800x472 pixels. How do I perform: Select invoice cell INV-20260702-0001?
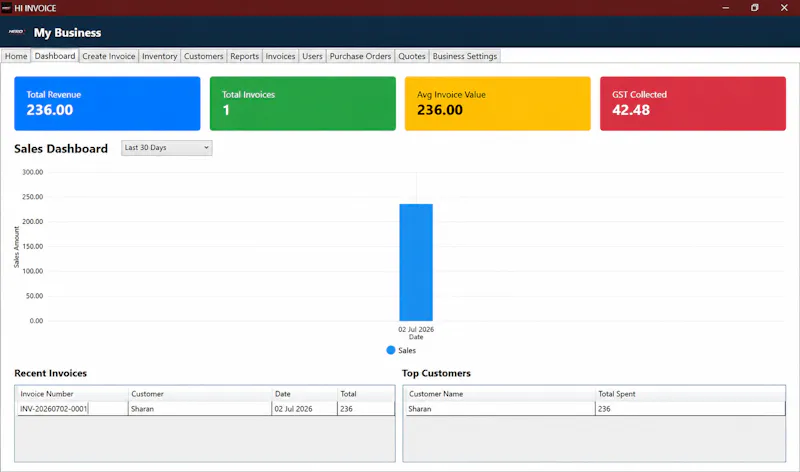pos(72,409)
